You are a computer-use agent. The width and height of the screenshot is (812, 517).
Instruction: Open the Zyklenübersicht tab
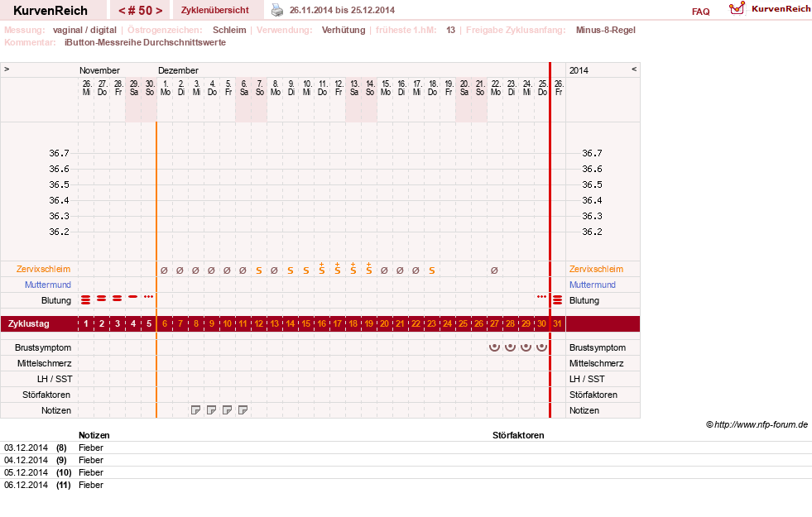click(215, 10)
